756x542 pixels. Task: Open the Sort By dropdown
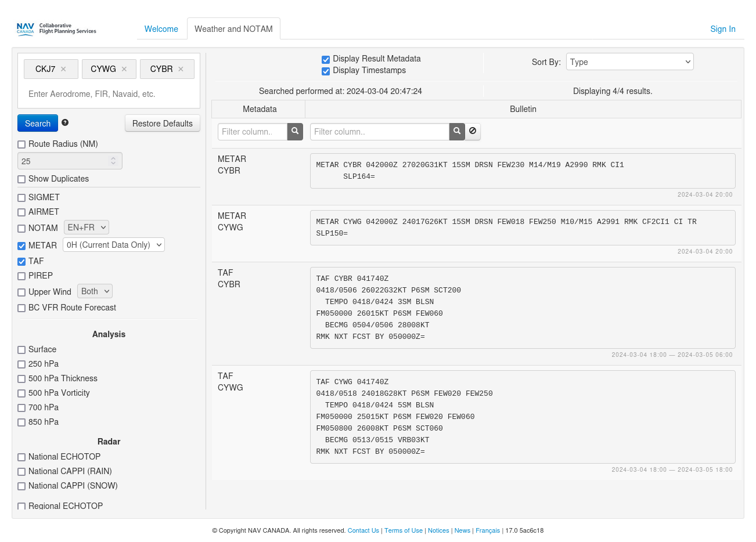(629, 62)
